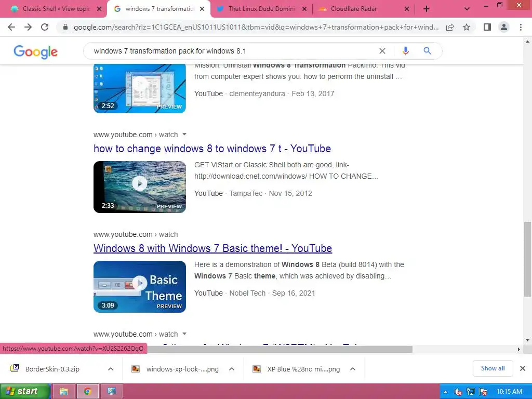Click the scroll down arrow
The width and height of the screenshot is (532, 399).
pyautogui.click(x=527, y=340)
